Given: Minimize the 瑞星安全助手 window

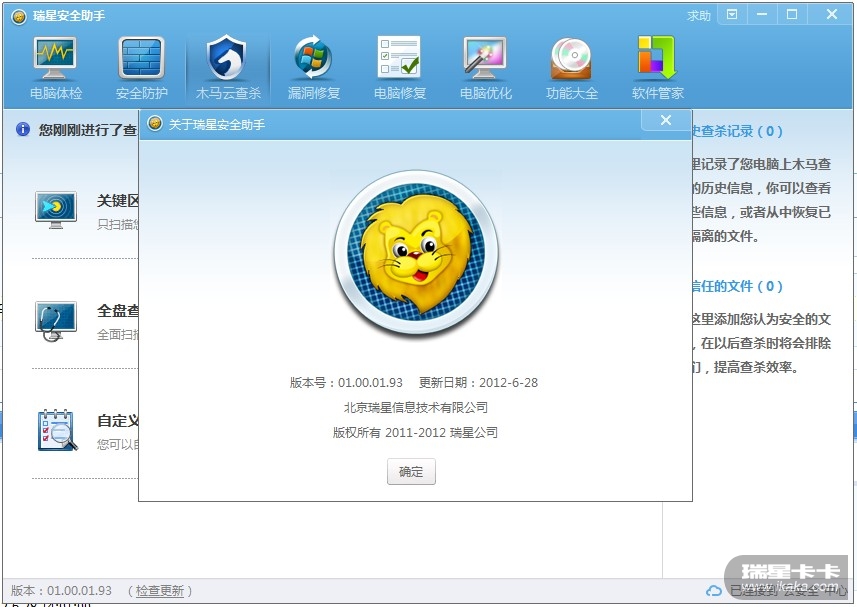Looking at the screenshot, I should coord(762,15).
